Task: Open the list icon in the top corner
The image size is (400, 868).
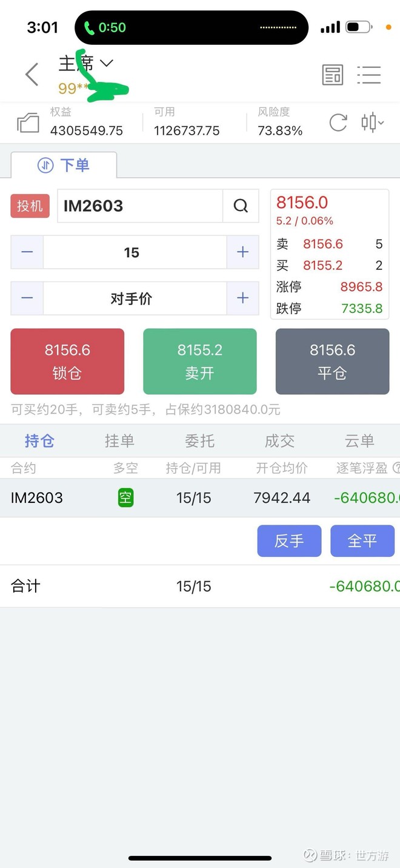Action: 369,75
